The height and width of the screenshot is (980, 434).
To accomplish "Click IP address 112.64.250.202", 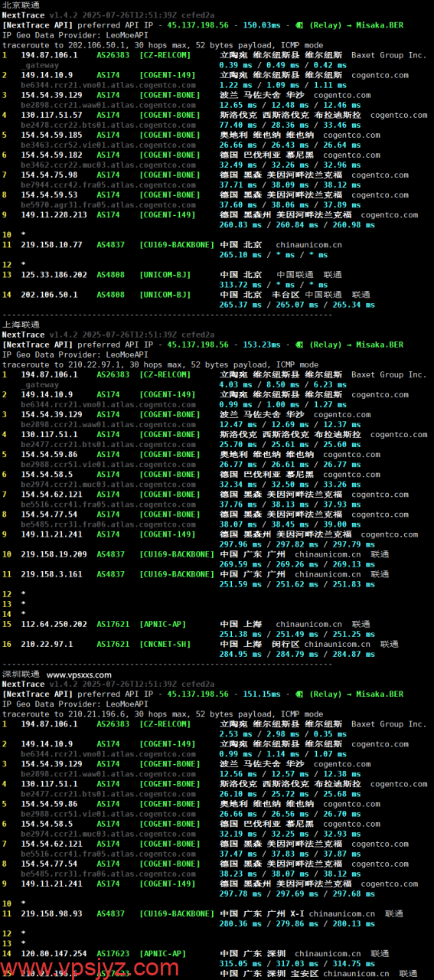I will [54, 624].
